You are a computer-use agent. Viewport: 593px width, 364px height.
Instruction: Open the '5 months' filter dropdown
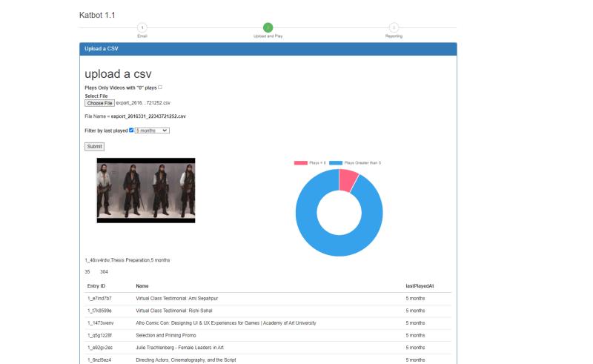point(152,130)
